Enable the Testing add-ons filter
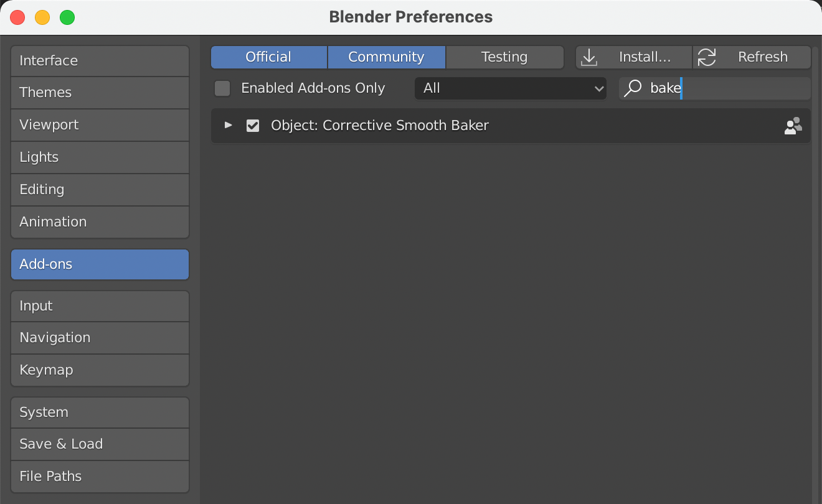This screenshot has height=504, width=822. 504,57
